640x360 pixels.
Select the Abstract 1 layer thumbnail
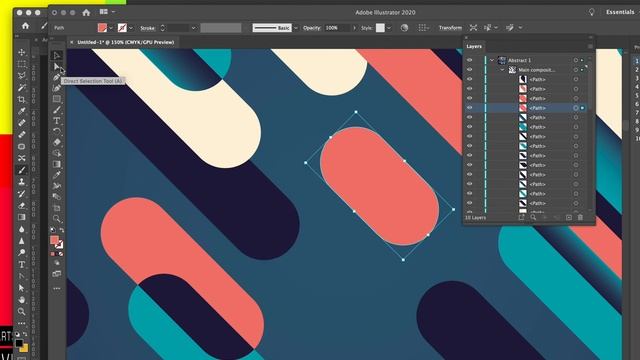[502, 60]
